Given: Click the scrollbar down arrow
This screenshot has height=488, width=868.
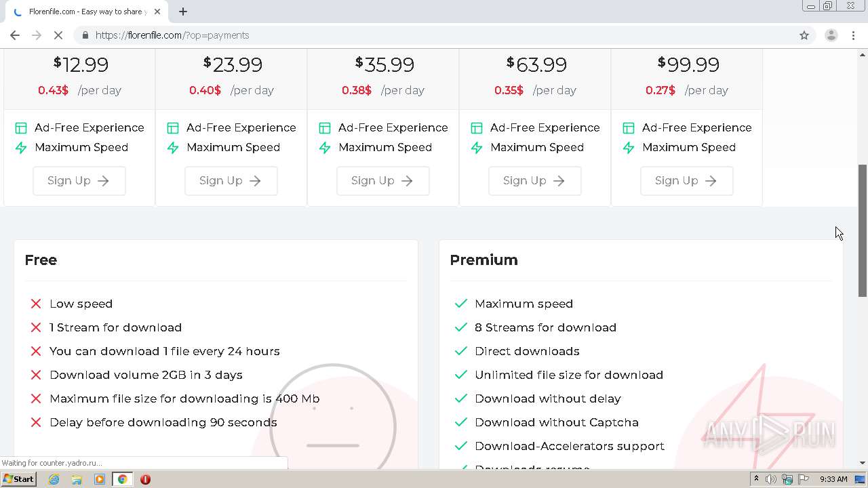Looking at the screenshot, I should point(863,463).
